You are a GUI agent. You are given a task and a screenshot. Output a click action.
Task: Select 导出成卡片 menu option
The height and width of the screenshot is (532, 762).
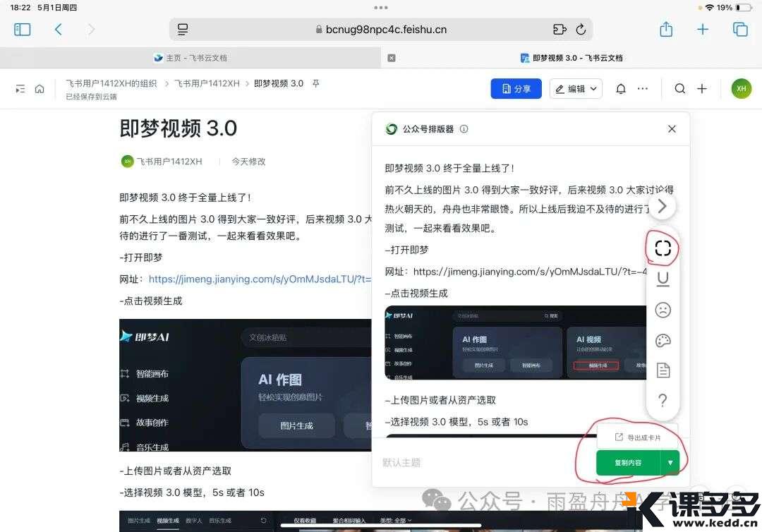638,437
